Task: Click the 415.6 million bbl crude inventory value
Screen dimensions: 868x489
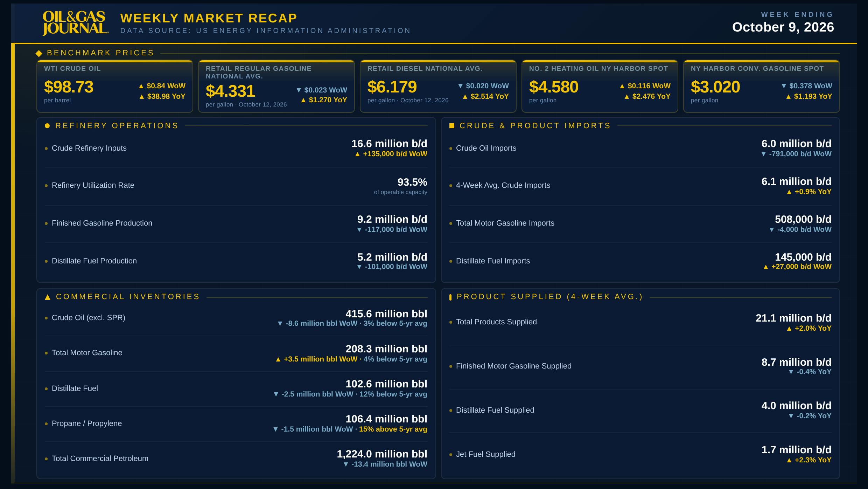Action: (x=386, y=314)
